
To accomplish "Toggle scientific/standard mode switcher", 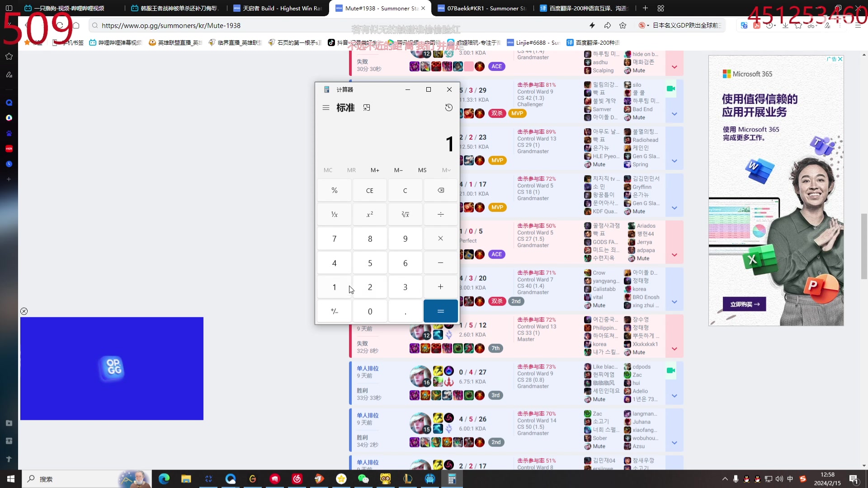I will (x=325, y=107).
